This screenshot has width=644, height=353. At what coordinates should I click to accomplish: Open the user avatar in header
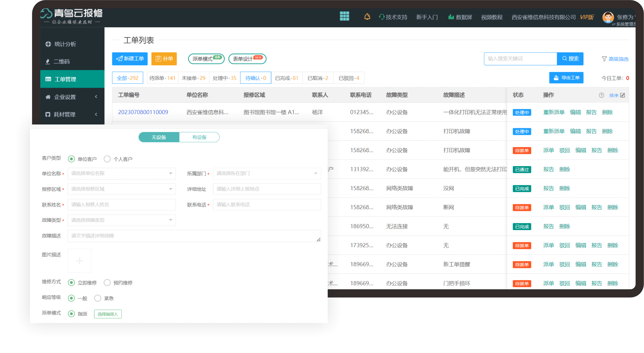608,17
